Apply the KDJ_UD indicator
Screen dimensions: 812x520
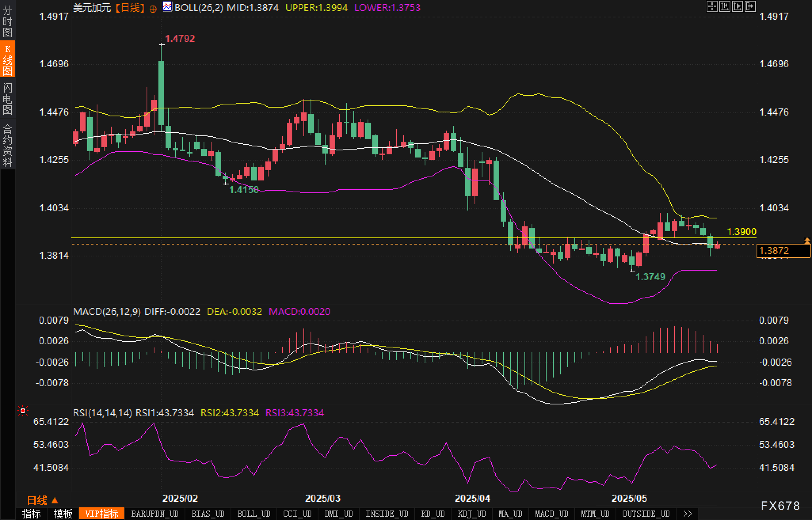(471, 514)
